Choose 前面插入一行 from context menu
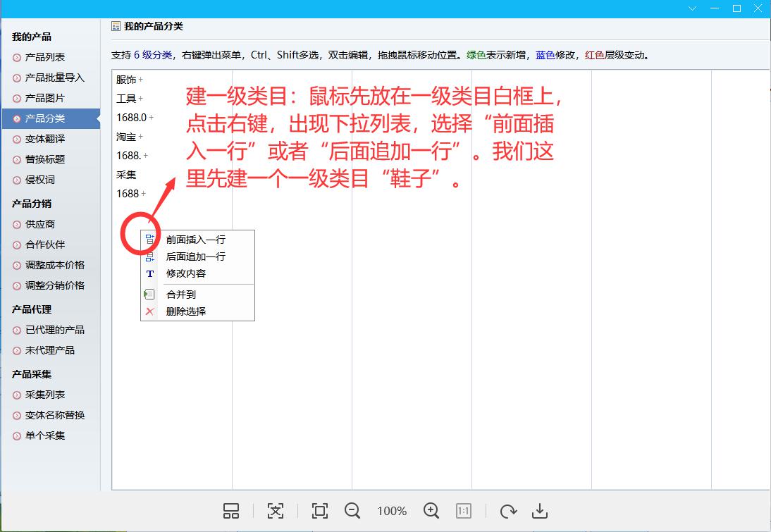 coord(195,240)
